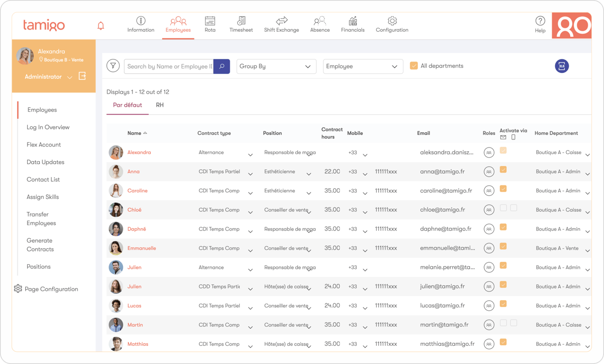Toggle email activation checkbox for Anna
604x364 pixels.
(503, 169)
